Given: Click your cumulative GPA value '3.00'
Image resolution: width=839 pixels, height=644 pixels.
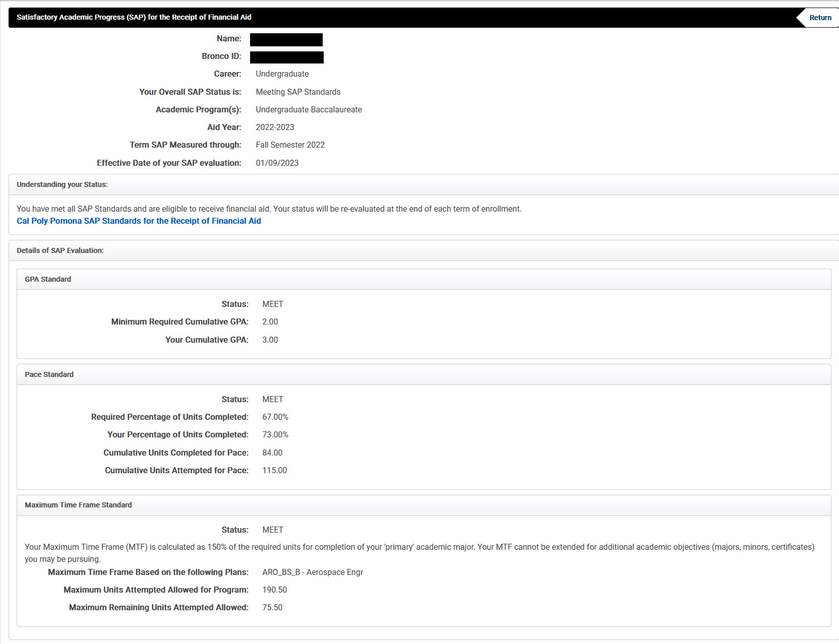Looking at the screenshot, I should pos(270,340).
